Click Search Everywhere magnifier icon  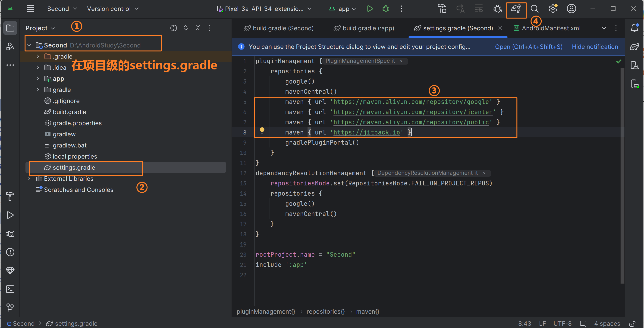pos(534,9)
